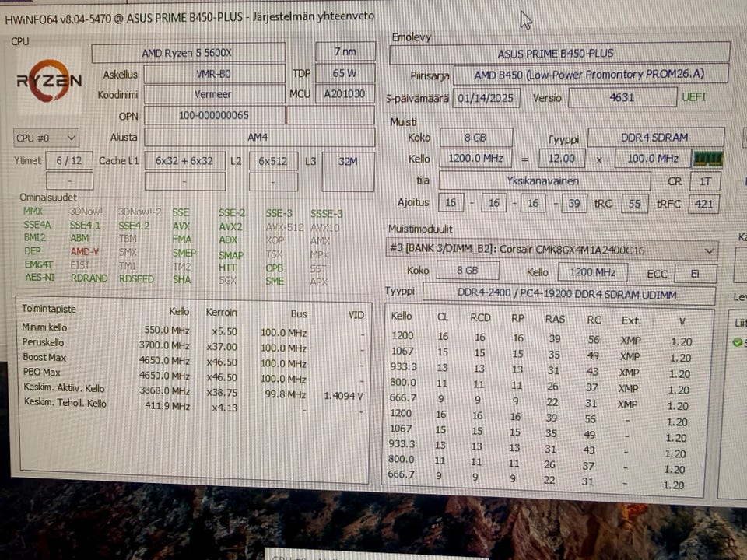Click the Keskim. Teholl. Kello row label
747x560 pixels.
(x=65, y=403)
